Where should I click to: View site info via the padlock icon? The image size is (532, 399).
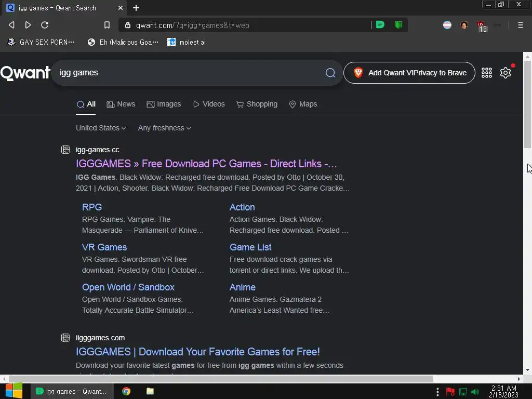(128, 25)
